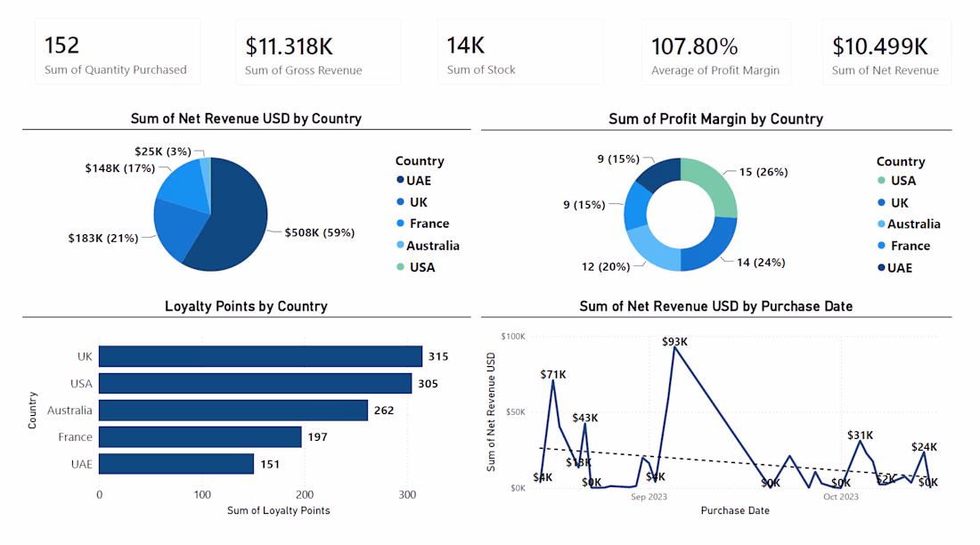Pick France in the Profit Margin donut legend
Viewport: 980px width, 545px height.
pyautogui.click(x=903, y=246)
